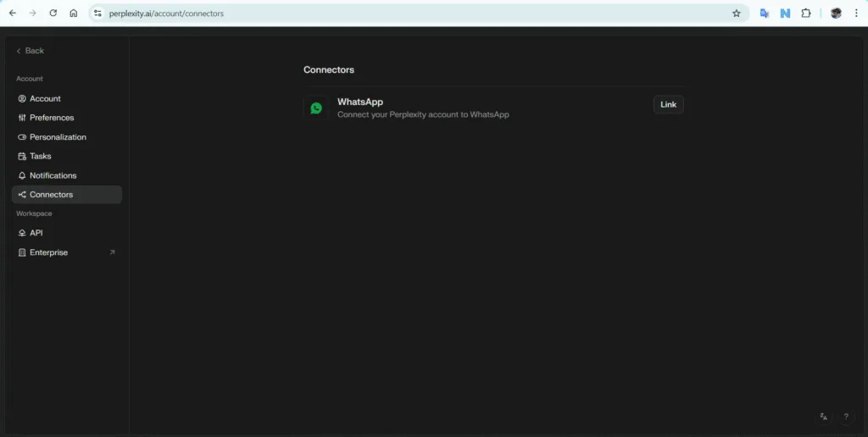Click the Preferences sliders icon
Viewport: 868px width, 437px height.
(22, 118)
